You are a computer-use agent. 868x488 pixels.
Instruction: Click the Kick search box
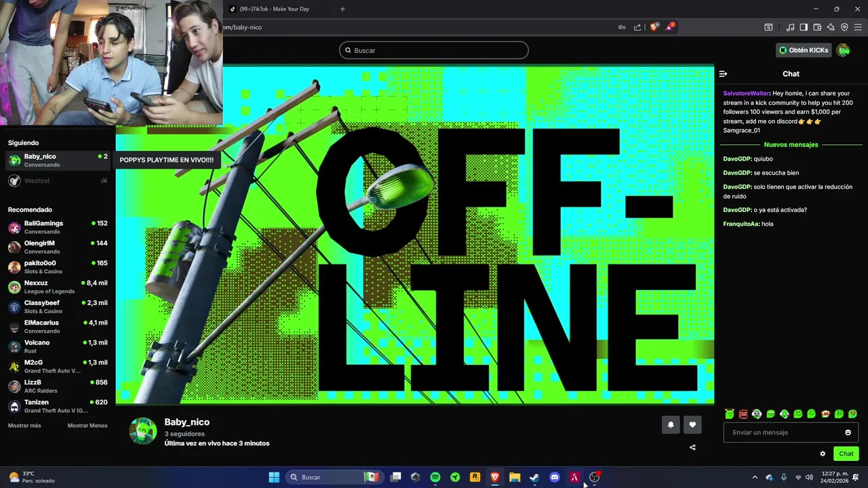434,50
